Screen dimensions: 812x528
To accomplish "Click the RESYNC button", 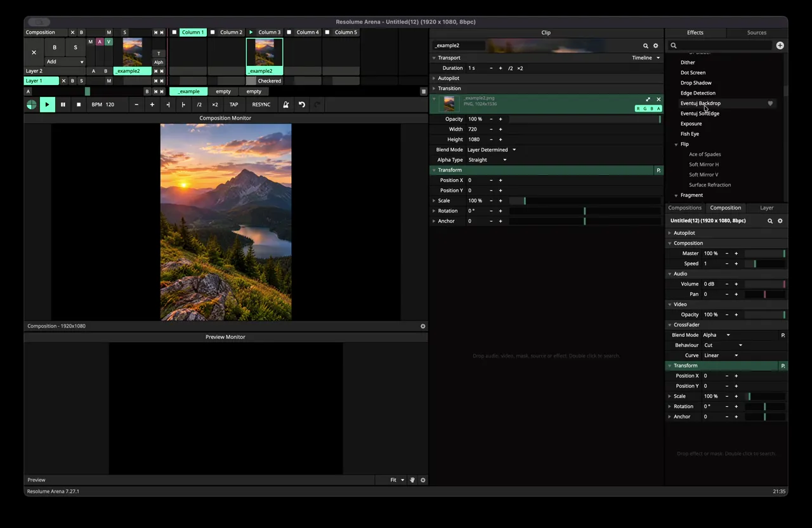I will pos(261,105).
